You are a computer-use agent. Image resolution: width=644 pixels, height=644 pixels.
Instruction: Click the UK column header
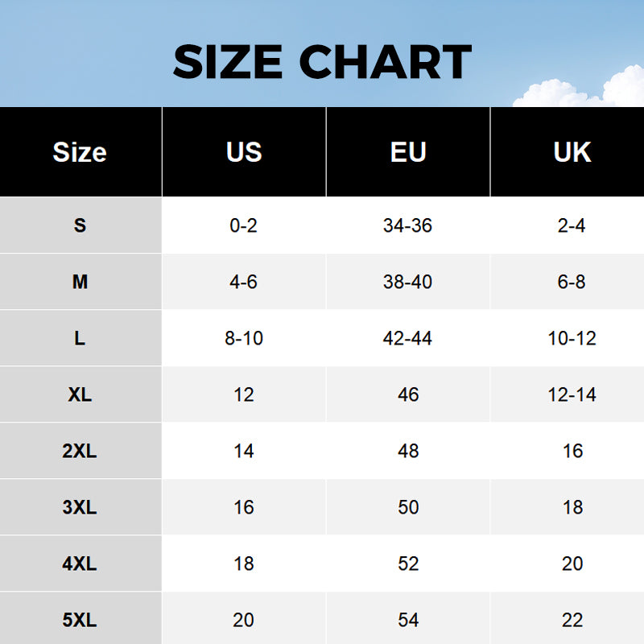coord(572,152)
